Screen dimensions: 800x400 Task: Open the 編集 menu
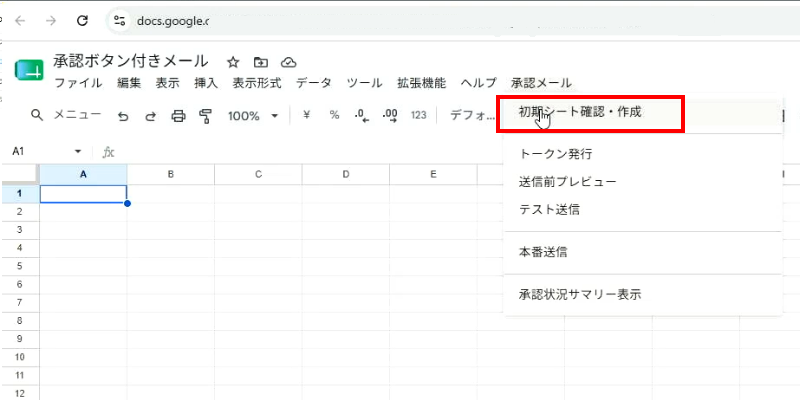[129, 83]
